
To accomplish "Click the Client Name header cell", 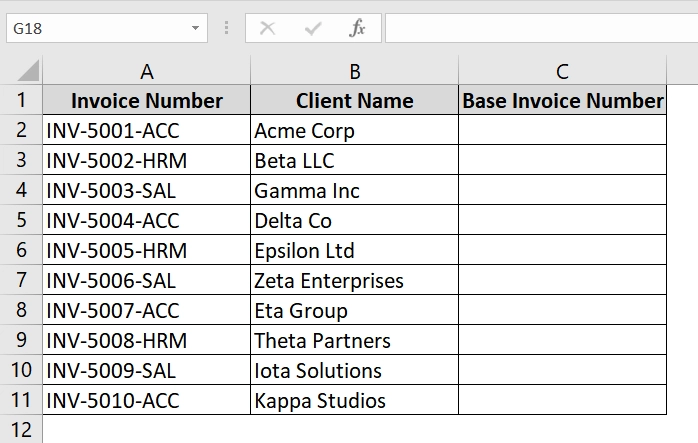I will point(354,100).
